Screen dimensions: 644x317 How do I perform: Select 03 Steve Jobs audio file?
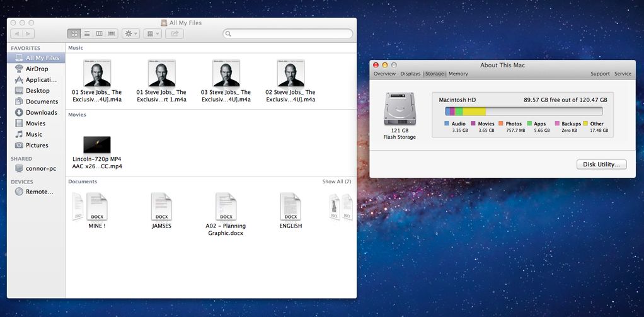coord(226,81)
